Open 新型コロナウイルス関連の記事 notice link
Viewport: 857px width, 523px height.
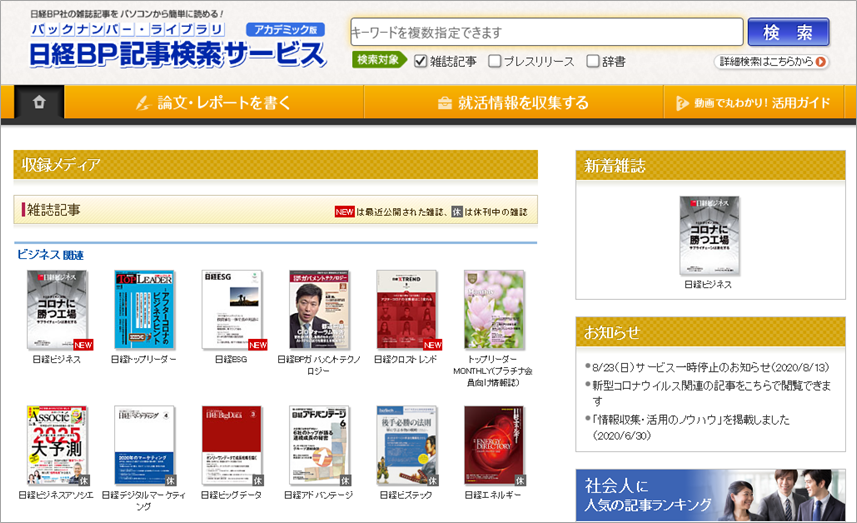pos(712,393)
